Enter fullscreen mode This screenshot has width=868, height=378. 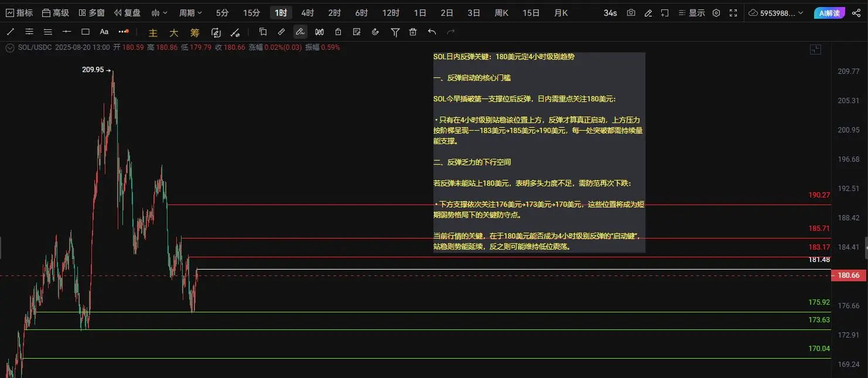pyautogui.click(x=734, y=12)
